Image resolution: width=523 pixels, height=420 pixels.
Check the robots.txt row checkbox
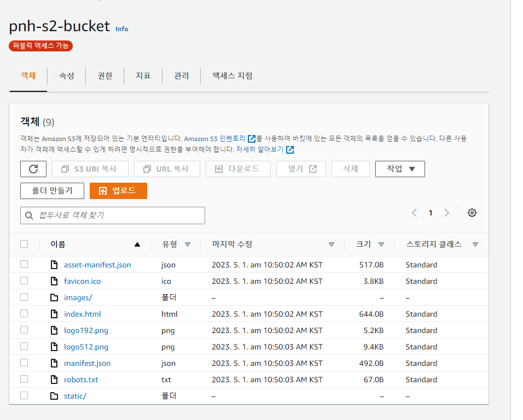pyautogui.click(x=24, y=379)
